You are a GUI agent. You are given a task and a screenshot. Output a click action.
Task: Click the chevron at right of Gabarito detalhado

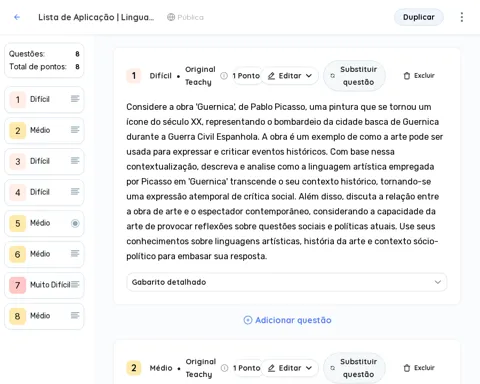tap(438, 282)
